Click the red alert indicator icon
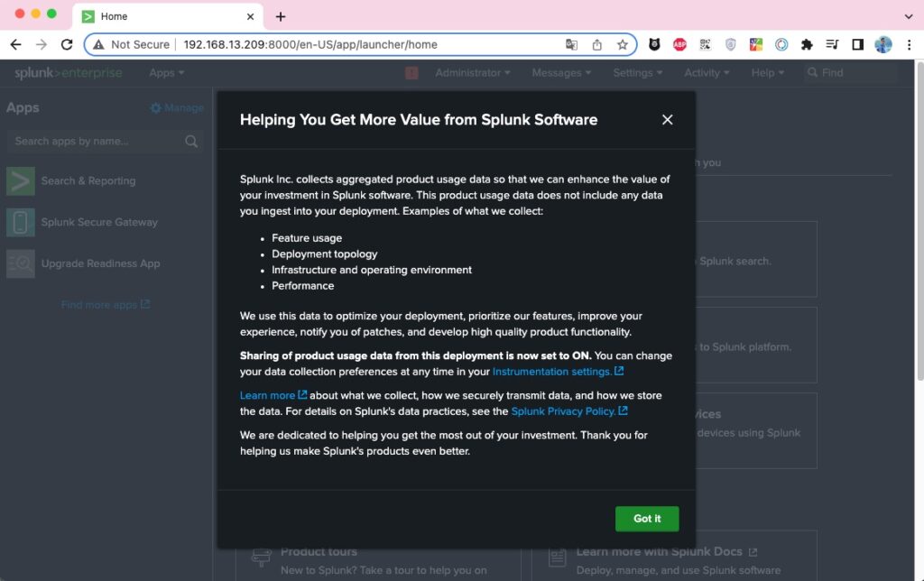The height and width of the screenshot is (581, 924). (411, 73)
